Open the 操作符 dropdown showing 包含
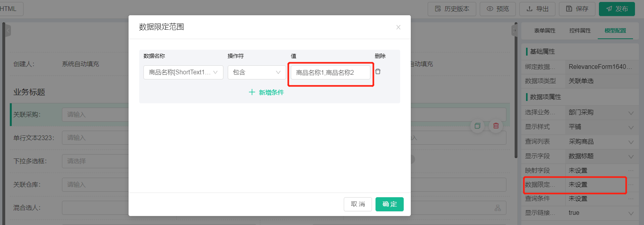This screenshot has height=225, width=644. click(x=257, y=72)
